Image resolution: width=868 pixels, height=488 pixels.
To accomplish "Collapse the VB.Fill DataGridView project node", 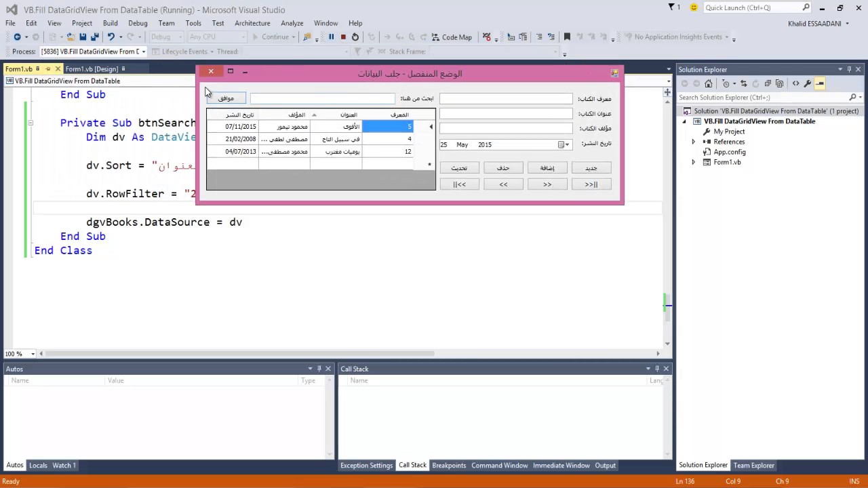I will point(684,121).
